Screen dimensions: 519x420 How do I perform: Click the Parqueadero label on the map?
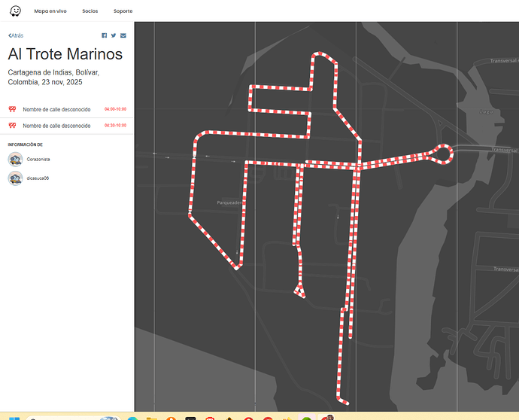(229, 202)
